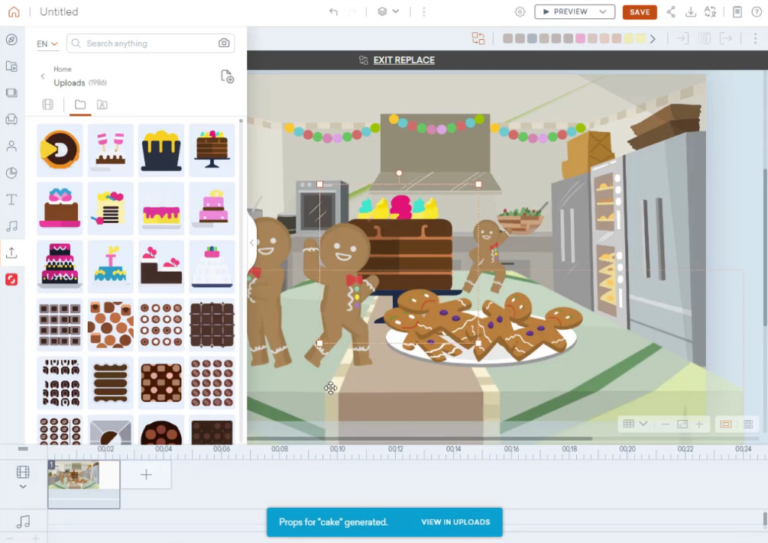This screenshot has width=768, height=543.
Task: Click the SAVE button
Action: (639, 12)
